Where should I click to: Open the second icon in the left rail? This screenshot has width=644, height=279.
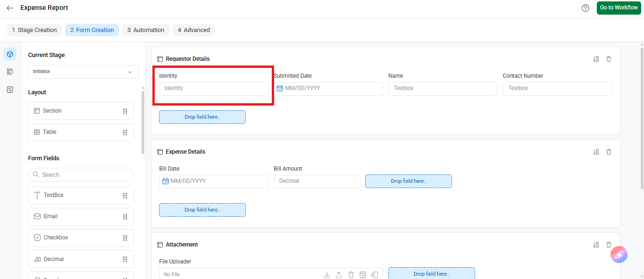(x=10, y=72)
